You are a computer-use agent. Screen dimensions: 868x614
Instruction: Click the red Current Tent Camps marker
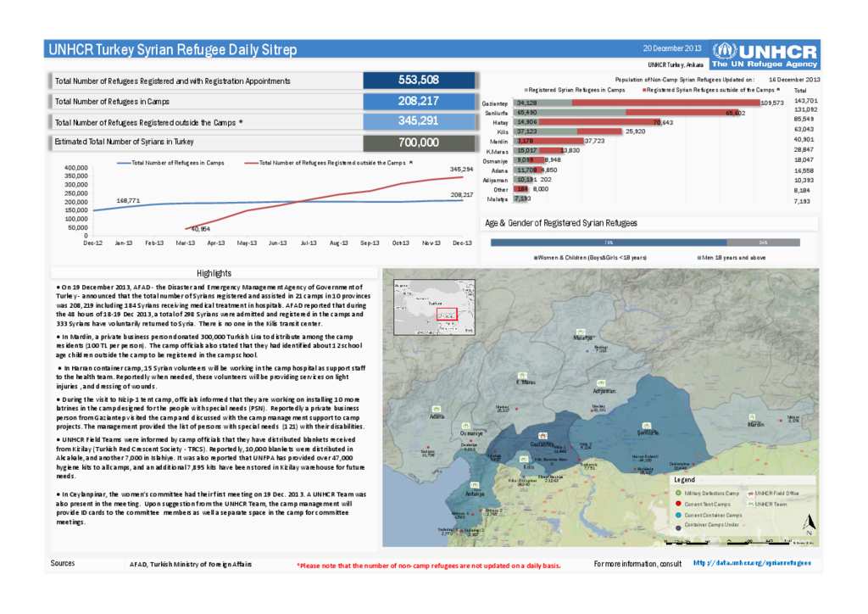point(678,503)
